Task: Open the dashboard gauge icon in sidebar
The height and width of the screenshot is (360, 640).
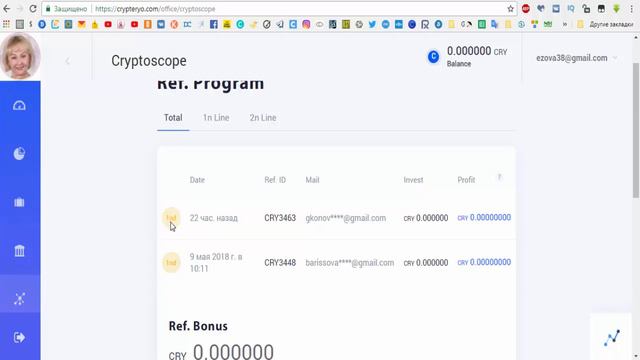Action: click(x=19, y=106)
